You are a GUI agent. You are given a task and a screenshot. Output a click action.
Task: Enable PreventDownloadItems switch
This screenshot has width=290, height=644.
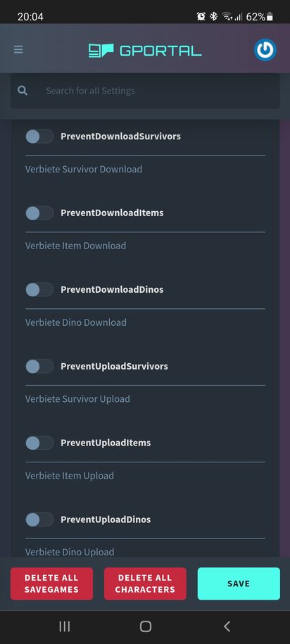pyautogui.click(x=39, y=213)
